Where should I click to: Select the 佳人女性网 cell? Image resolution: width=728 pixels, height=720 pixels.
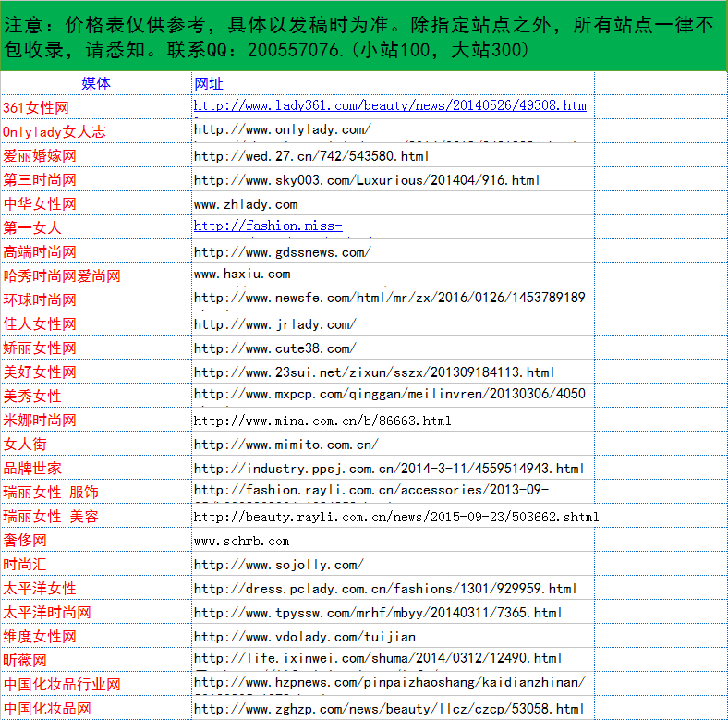(96, 323)
